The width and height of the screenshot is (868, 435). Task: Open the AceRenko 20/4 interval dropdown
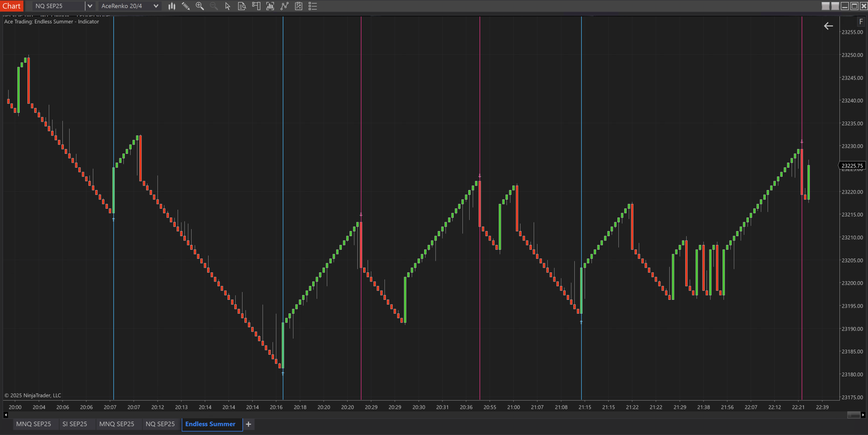(x=130, y=6)
